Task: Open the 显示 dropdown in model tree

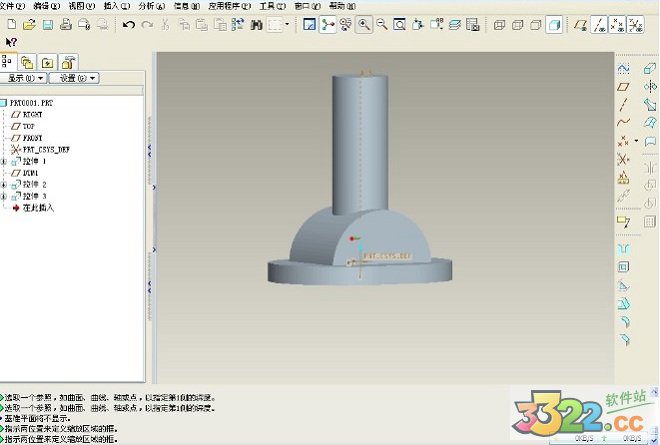Action: 23,78
